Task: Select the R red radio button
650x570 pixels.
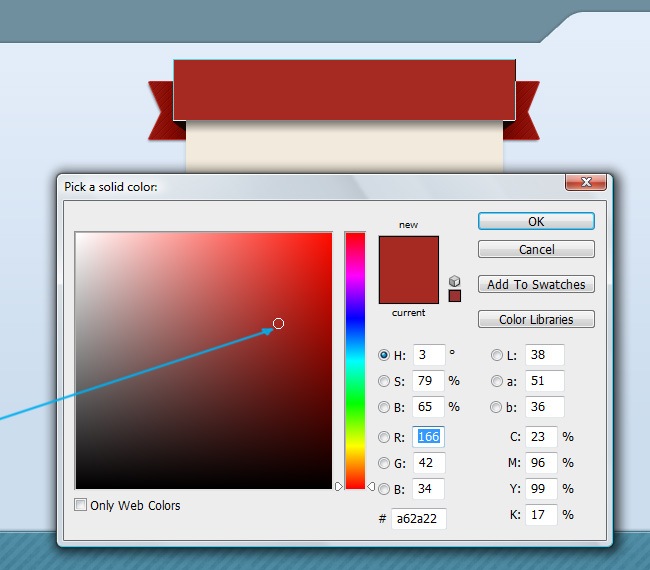Action: coord(384,437)
